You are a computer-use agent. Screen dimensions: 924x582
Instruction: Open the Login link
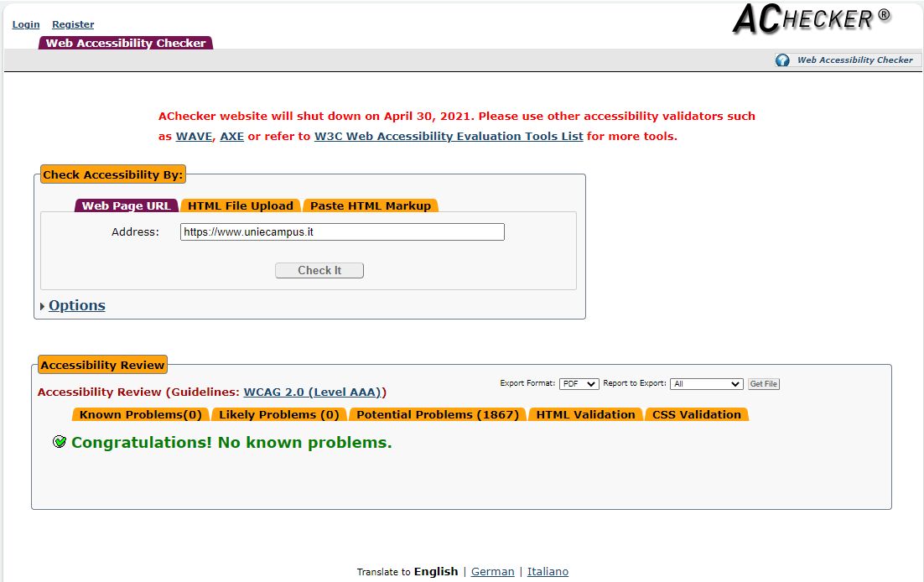tap(26, 24)
